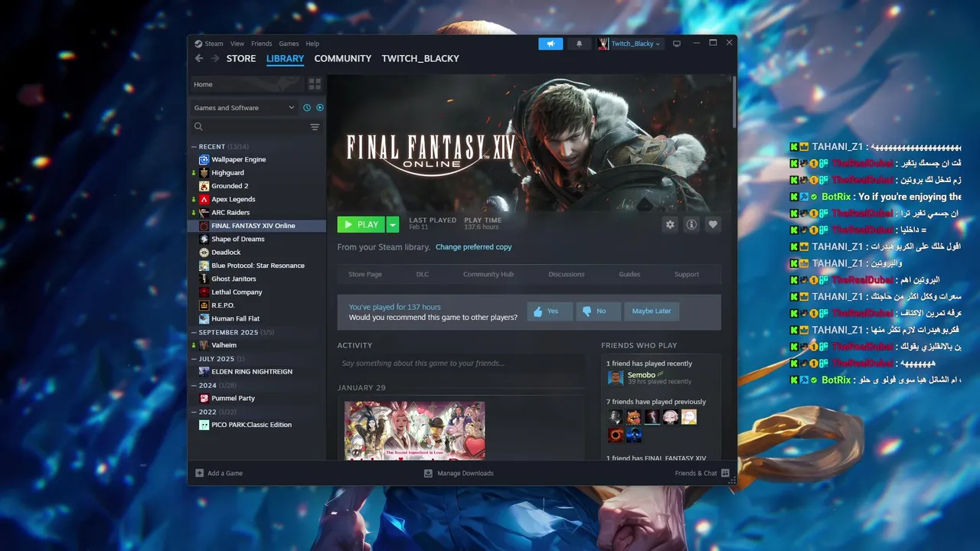980x551 pixels.
Task: Open friend Semobo's entry
Action: [x=649, y=377]
